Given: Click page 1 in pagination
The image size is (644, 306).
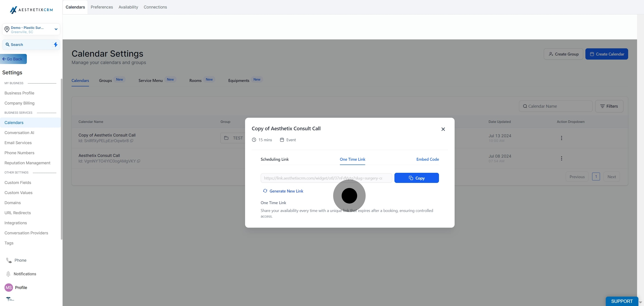Looking at the screenshot, I should tap(596, 177).
